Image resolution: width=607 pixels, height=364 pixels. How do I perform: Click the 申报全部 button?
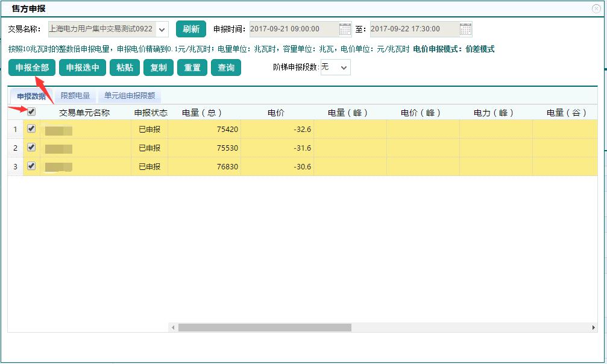click(32, 67)
